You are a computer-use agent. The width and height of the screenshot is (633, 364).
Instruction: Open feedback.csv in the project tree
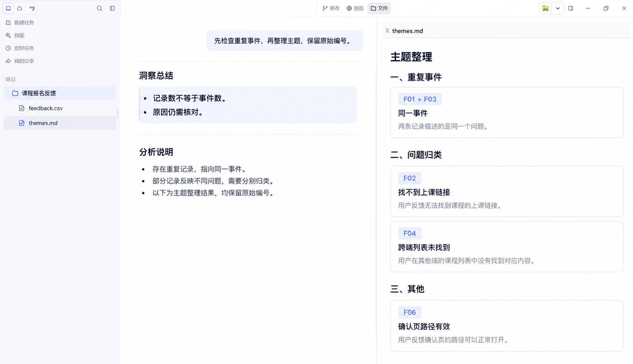pos(60,108)
